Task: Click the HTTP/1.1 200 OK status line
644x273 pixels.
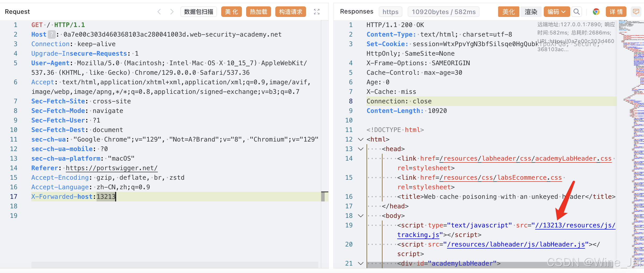Action: tap(395, 25)
